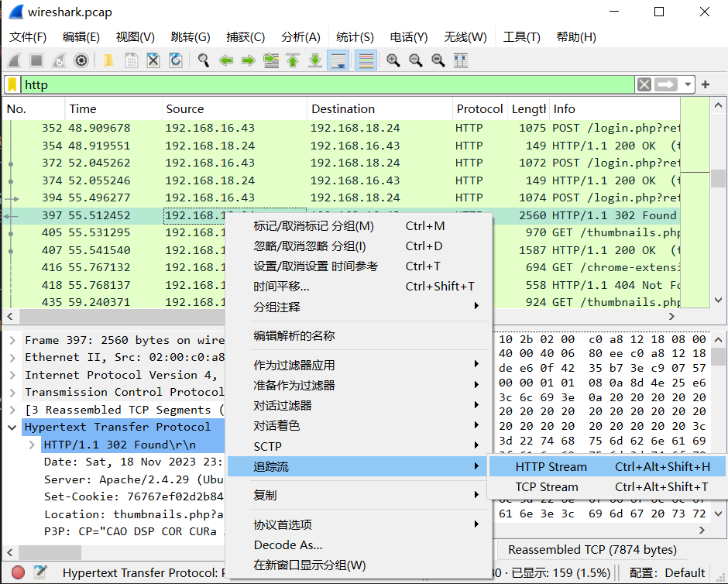Click the display filter bookmark icon
The width and height of the screenshot is (728, 584).
click(12, 84)
